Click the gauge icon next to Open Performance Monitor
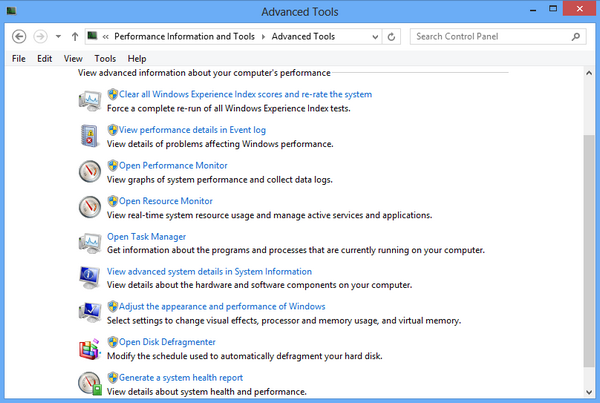This screenshot has width=600, height=403. (90, 171)
